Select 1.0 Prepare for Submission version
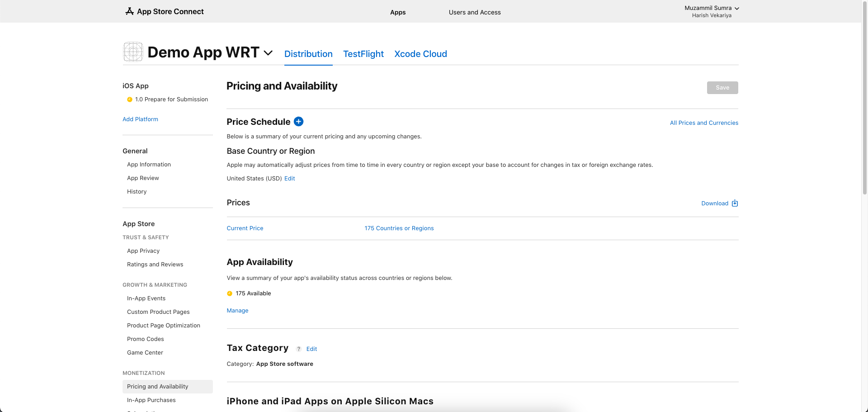868x412 pixels. pyautogui.click(x=171, y=99)
